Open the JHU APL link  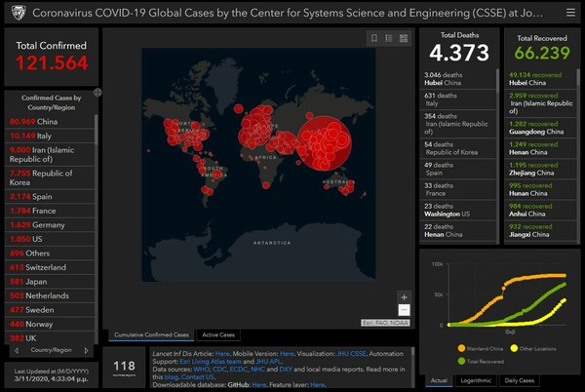point(268,362)
